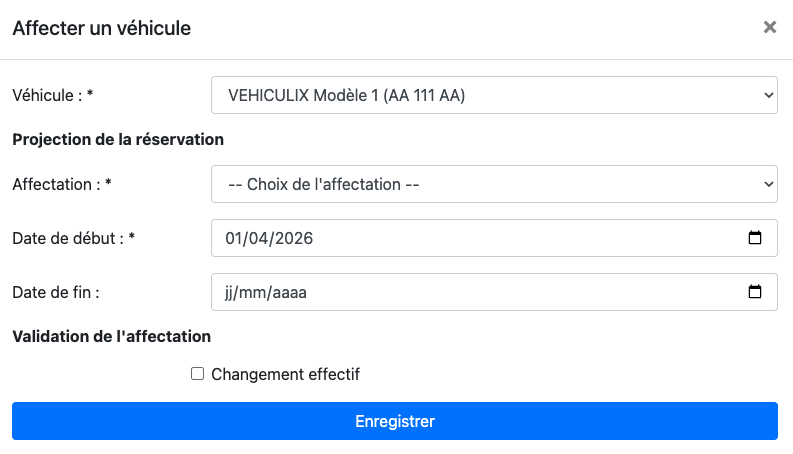Click the Date de fin field label
The height and width of the screenshot is (454, 793).
[55, 292]
